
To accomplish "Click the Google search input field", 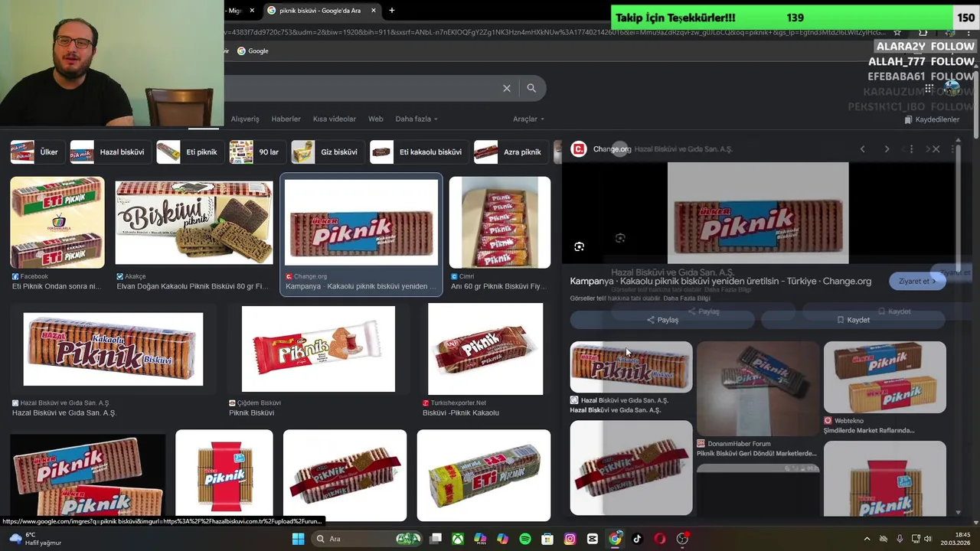I will [x=358, y=88].
